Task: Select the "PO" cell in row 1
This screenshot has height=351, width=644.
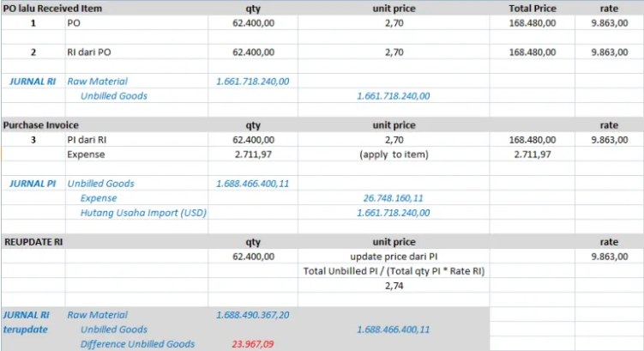Action: (74, 22)
